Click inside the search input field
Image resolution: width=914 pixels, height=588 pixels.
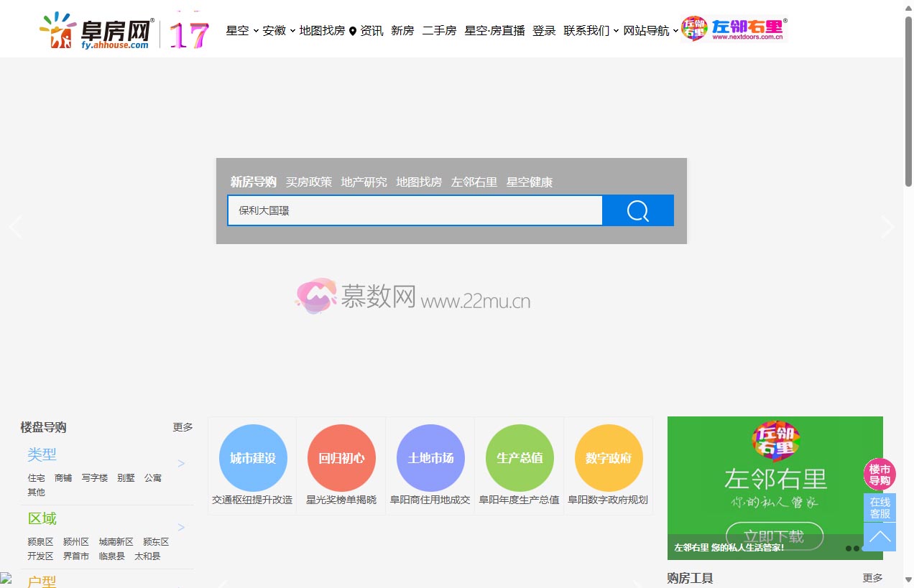point(415,210)
